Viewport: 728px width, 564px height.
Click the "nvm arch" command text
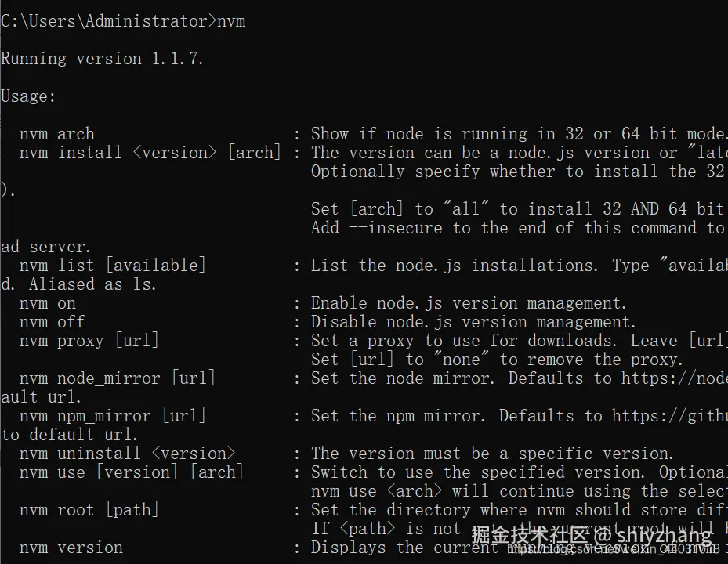pos(56,134)
